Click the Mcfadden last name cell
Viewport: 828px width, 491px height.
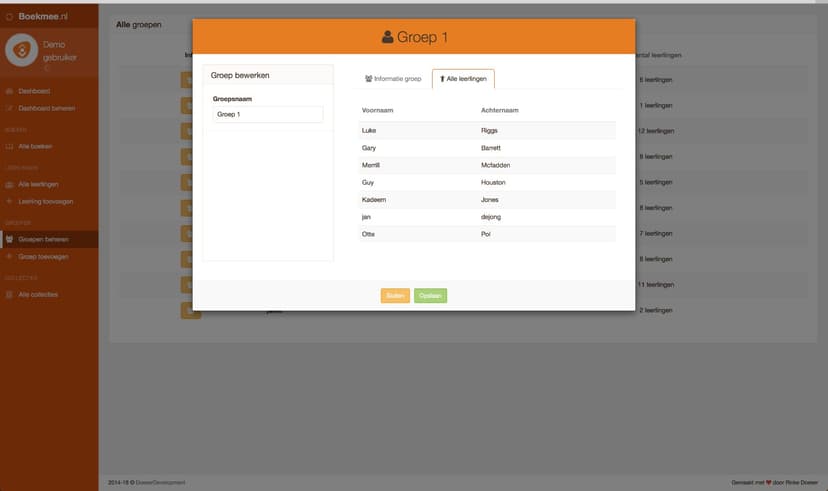tap(495, 165)
